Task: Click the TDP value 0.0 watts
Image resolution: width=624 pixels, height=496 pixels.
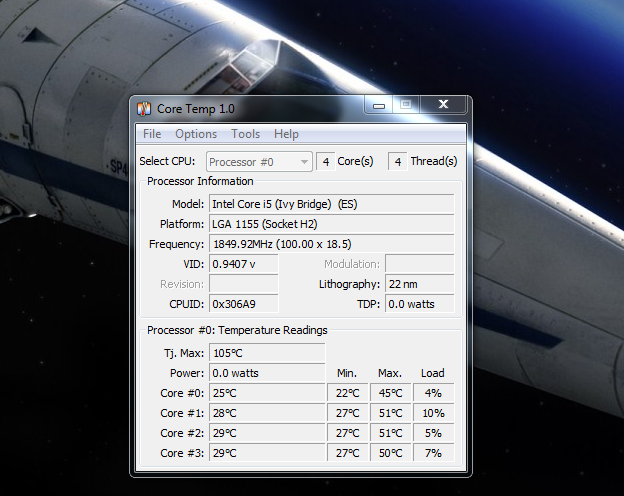Action: (419, 304)
